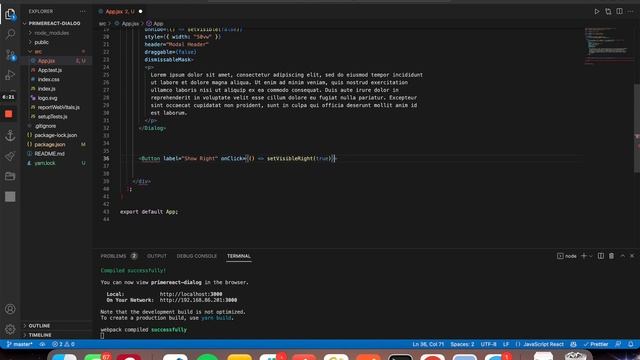640x360 pixels.
Task: Select encoding UTF-8 in status bar
Action: click(489, 344)
